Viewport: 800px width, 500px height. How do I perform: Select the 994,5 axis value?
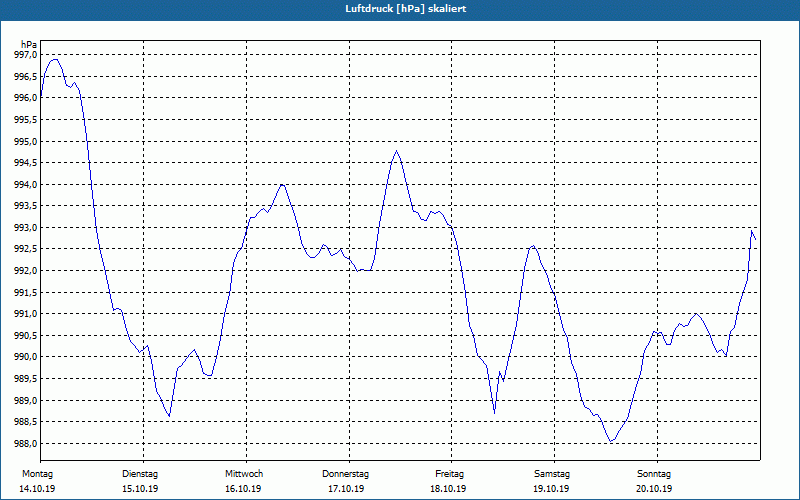point(27,163)
